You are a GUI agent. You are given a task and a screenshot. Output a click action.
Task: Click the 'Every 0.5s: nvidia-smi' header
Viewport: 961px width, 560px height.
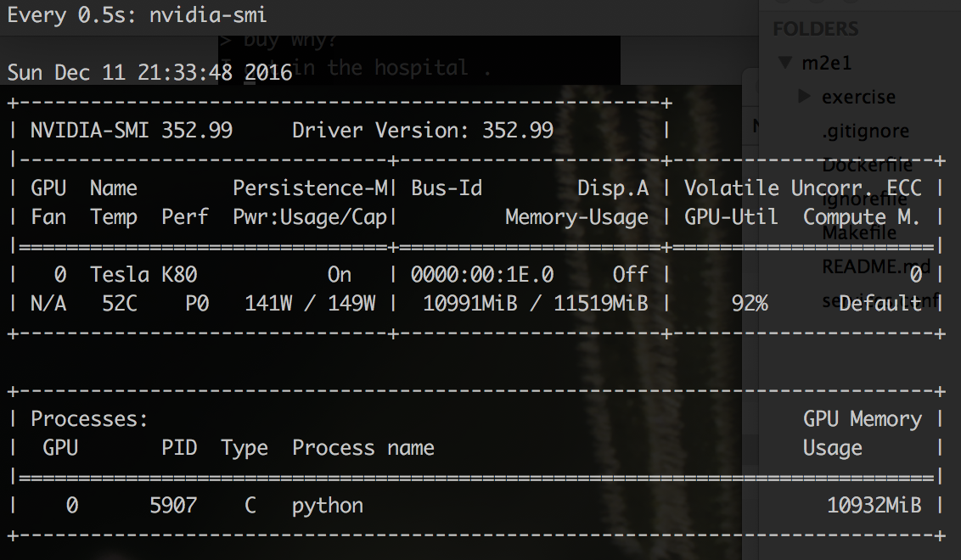(x=137, y=14)
